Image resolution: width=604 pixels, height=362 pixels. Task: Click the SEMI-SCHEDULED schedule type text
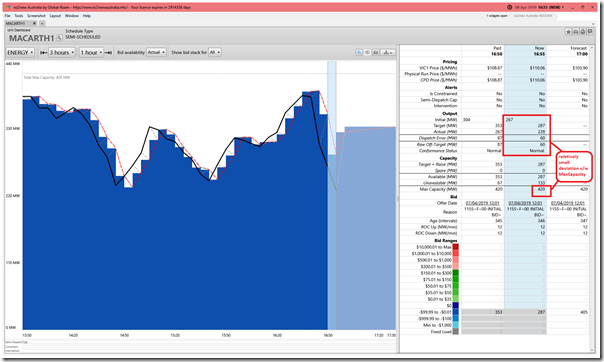tap(83, 37)
